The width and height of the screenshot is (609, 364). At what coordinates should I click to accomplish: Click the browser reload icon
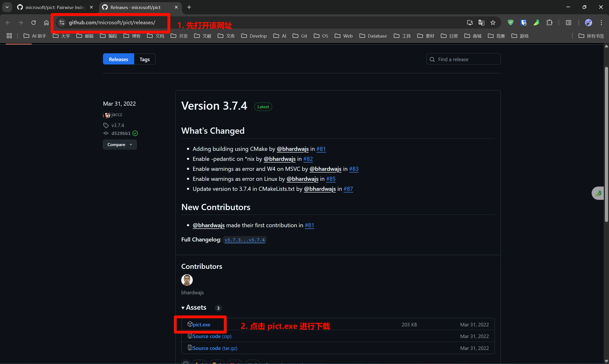[x=34, y=23]
